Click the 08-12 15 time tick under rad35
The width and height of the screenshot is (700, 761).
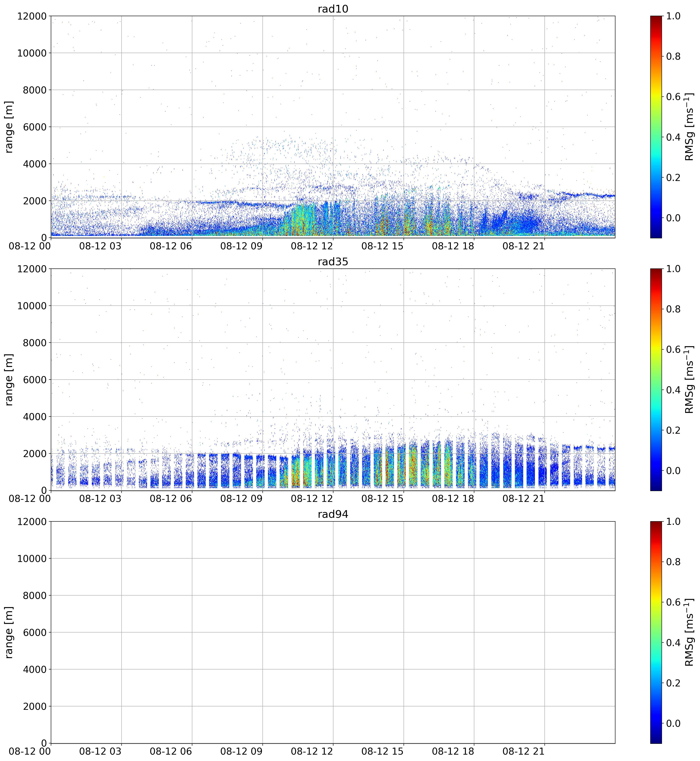pos(383,499)
